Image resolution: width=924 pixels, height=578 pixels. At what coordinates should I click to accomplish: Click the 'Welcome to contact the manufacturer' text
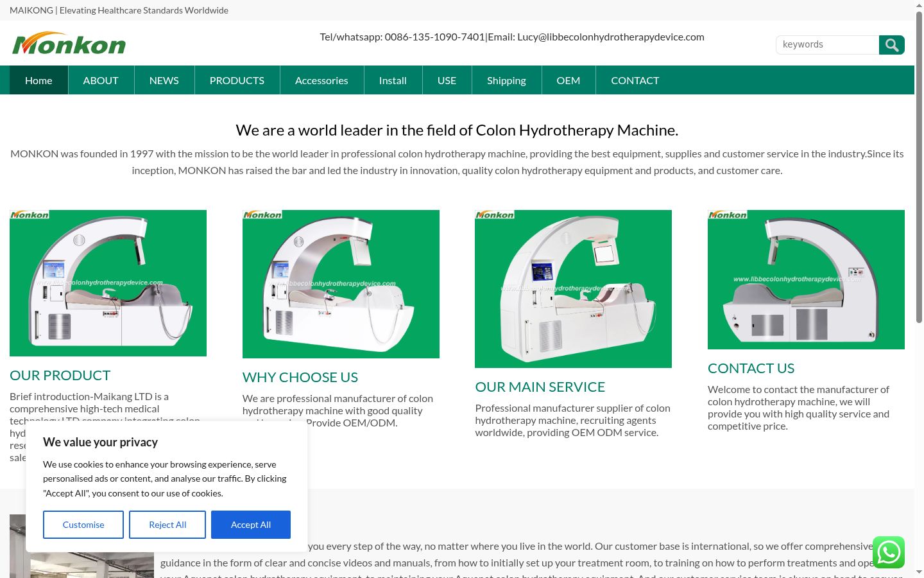[798, 408]
